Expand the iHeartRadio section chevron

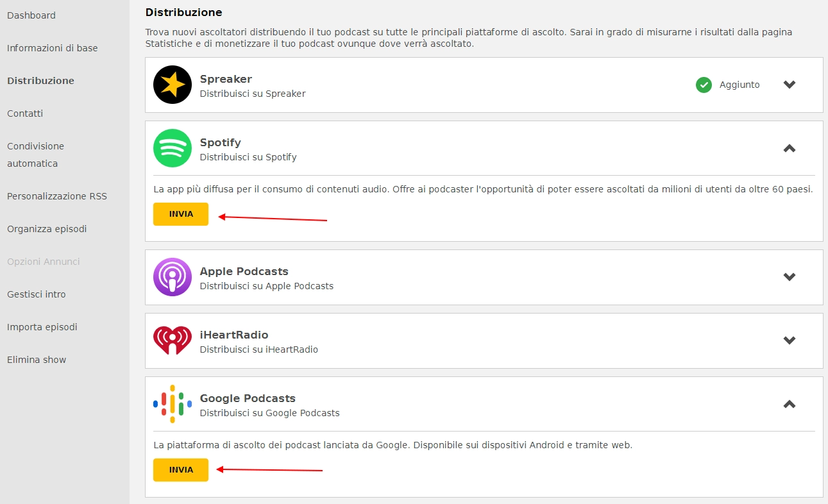pyautogui.click(x=790, y=340)
